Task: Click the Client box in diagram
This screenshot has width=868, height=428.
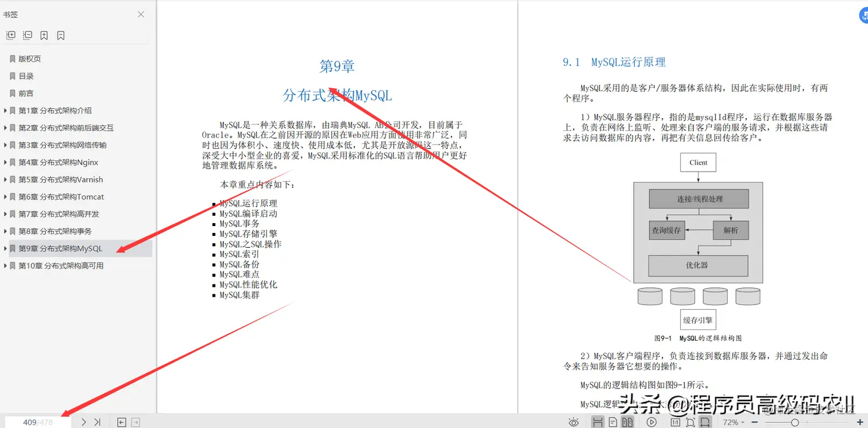Action: coord(698,162)
